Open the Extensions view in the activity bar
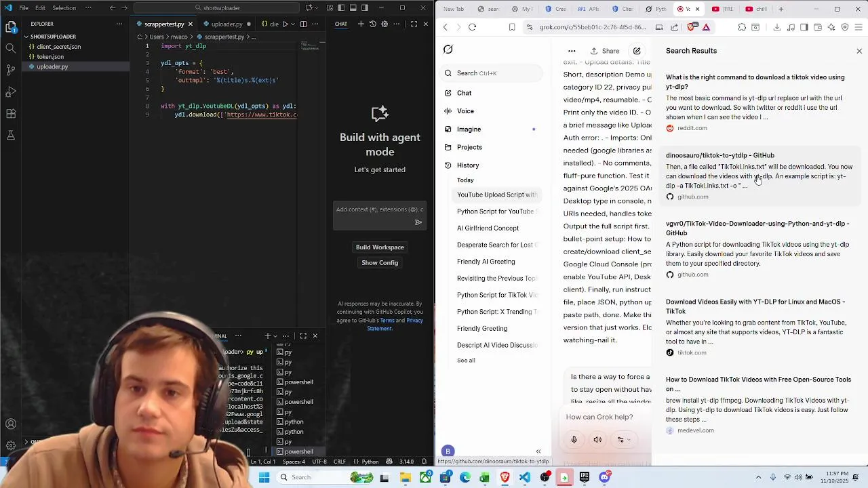 11,113
